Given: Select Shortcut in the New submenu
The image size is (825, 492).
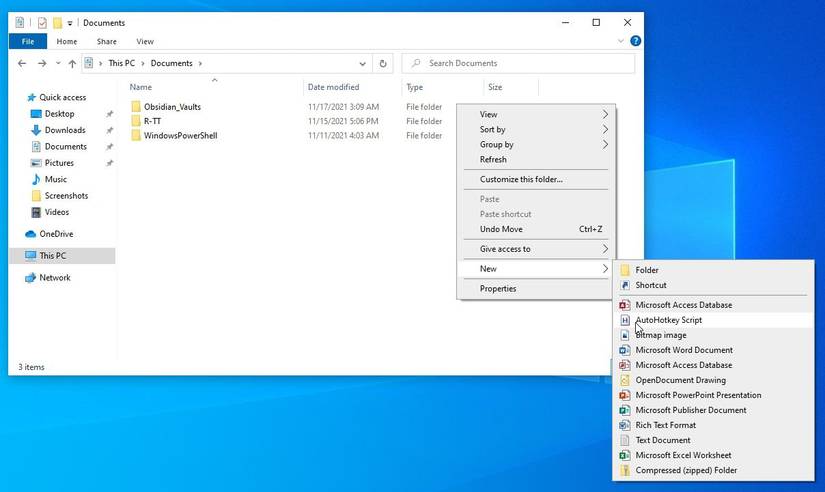Looking at the screenshot, I should (713, 285).
